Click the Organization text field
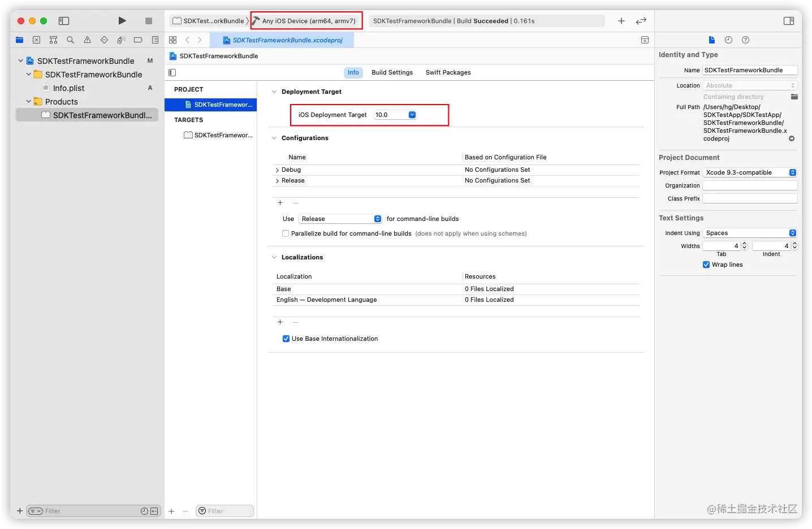Viewport: 812px width, 529px height. click(x=750, y=185)
